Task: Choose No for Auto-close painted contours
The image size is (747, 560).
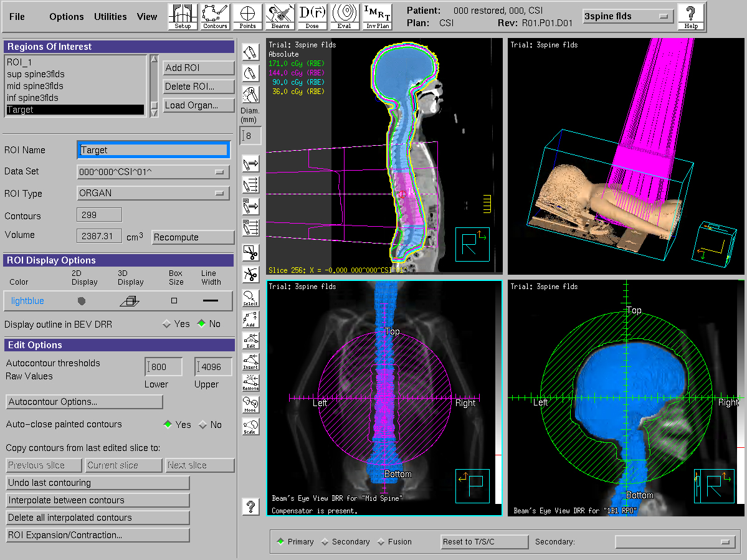Action: pos(203,424)
